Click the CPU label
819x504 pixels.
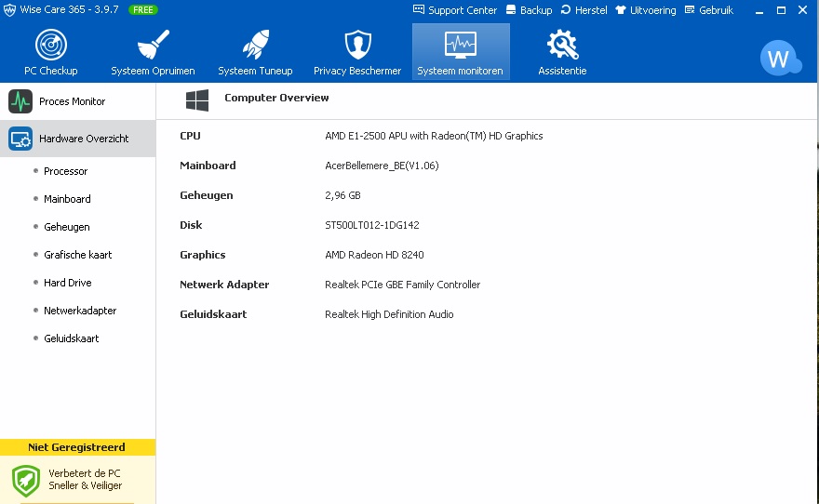(190, 136)
